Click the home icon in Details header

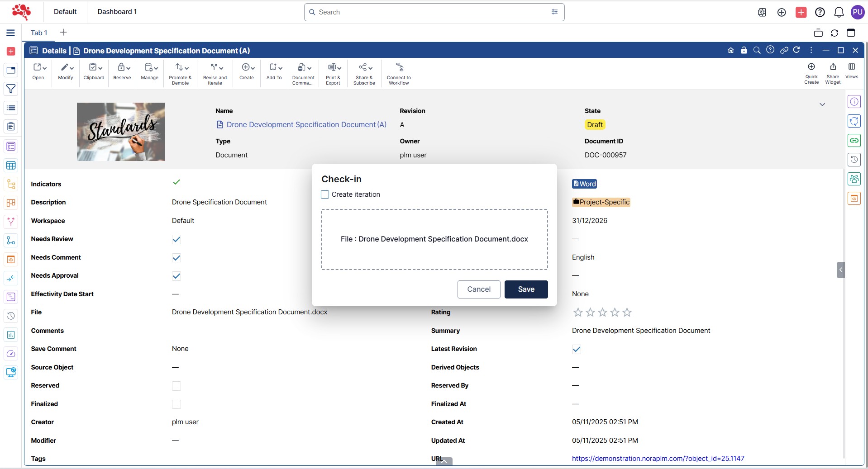tap(731, 50)
